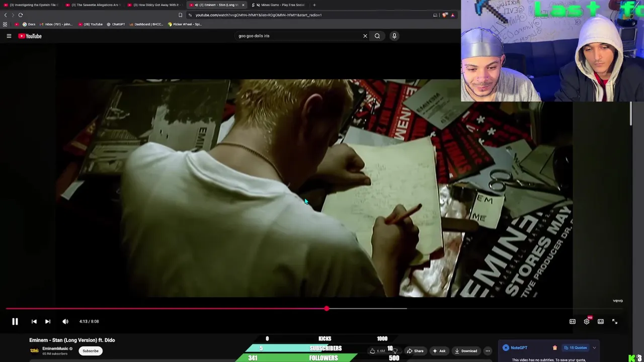Skip to the next video

click(48, 321)
